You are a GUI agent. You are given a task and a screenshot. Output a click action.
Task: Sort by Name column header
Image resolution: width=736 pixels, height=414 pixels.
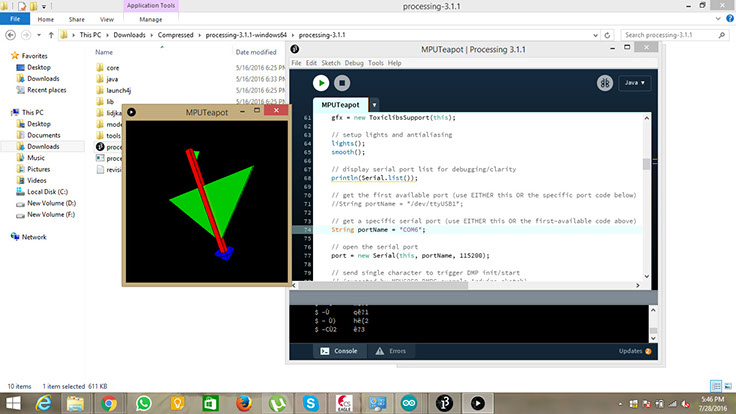[104, 52]
